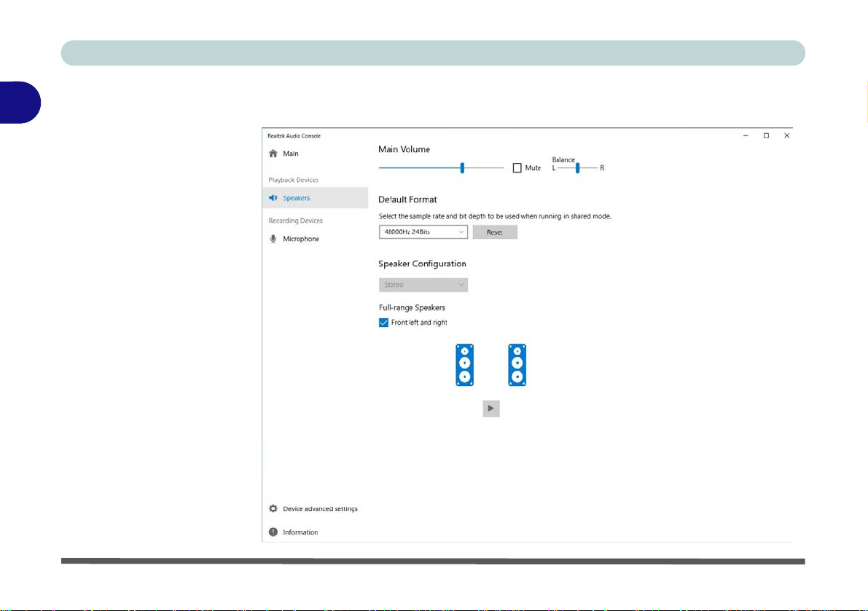Click the Main home icon
The height and width of the screenshot is (611, 868).
click(273, 153)
